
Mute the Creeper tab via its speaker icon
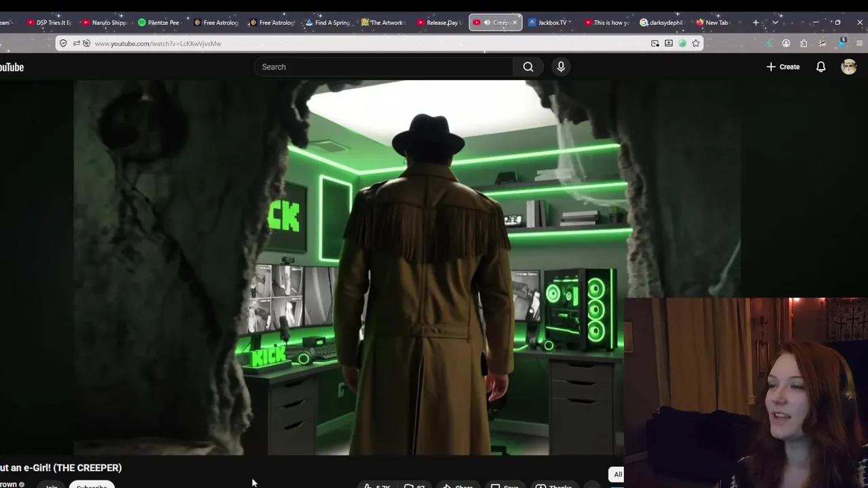pos(487,22)
